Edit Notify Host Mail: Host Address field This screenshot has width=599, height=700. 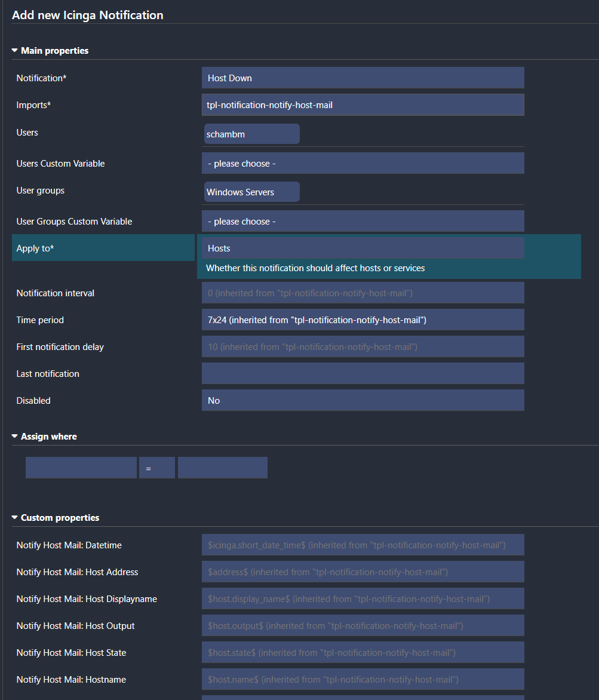coord(363,572)
